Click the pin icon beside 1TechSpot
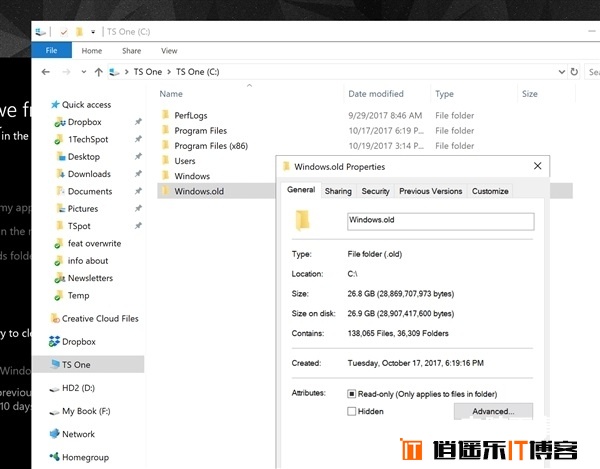The image size is (600, 469). 138,139
